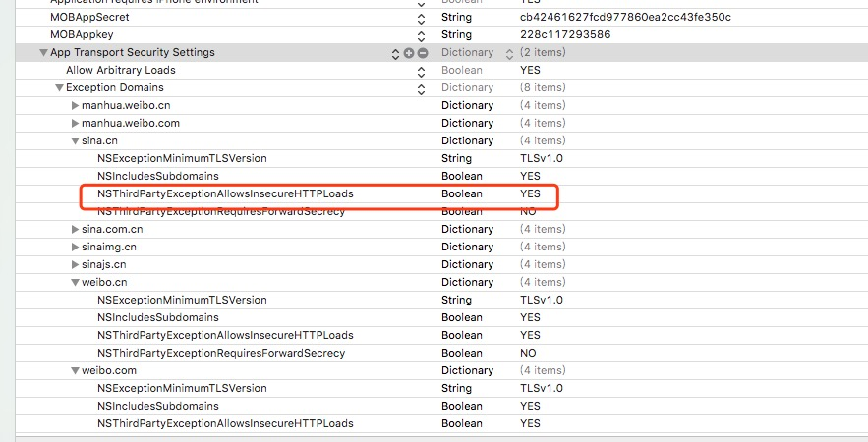868x442 pixels.
Task: Select the Allow Arbitrary Loads key label
Action: coord(121,71)
